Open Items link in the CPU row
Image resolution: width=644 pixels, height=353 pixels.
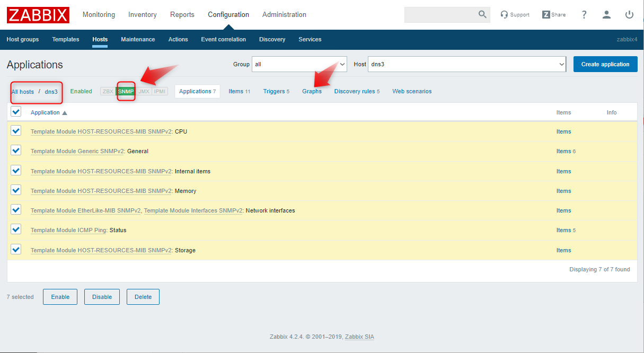coord(563,131)
